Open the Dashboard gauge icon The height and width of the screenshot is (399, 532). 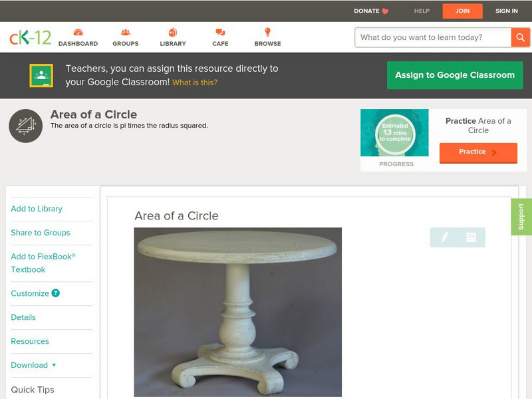coord(78,32)
